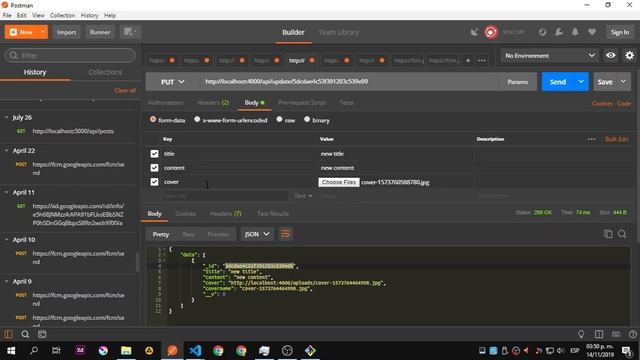The width and height of the screenshot is (640, 360).
Task: Select the raw body type
Action: 279,120
